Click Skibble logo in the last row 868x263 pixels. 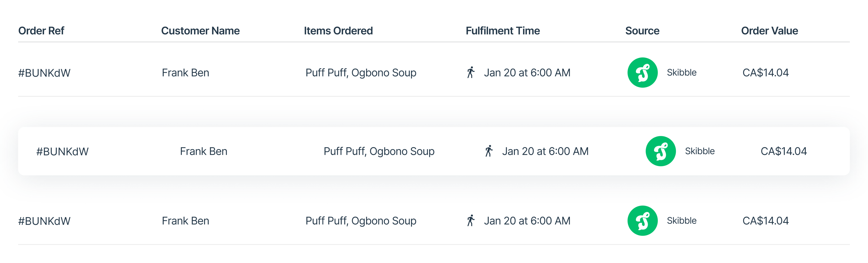pos(642,221)
